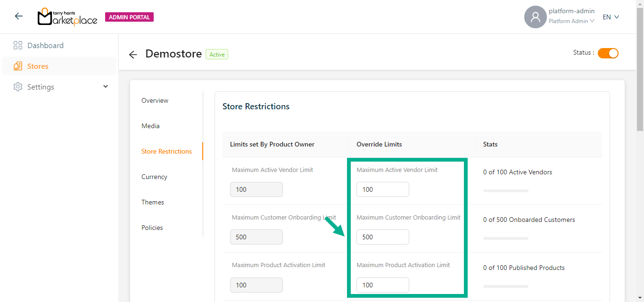Open the EN language dropdown

pyautogui.click(x=611, y=17)
